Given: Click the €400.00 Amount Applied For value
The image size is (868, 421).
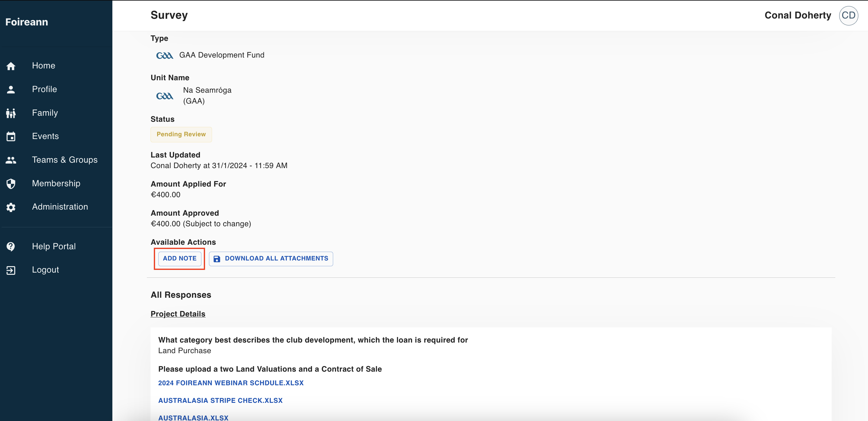Looking at the screenshot, I should tap(165, 194).
